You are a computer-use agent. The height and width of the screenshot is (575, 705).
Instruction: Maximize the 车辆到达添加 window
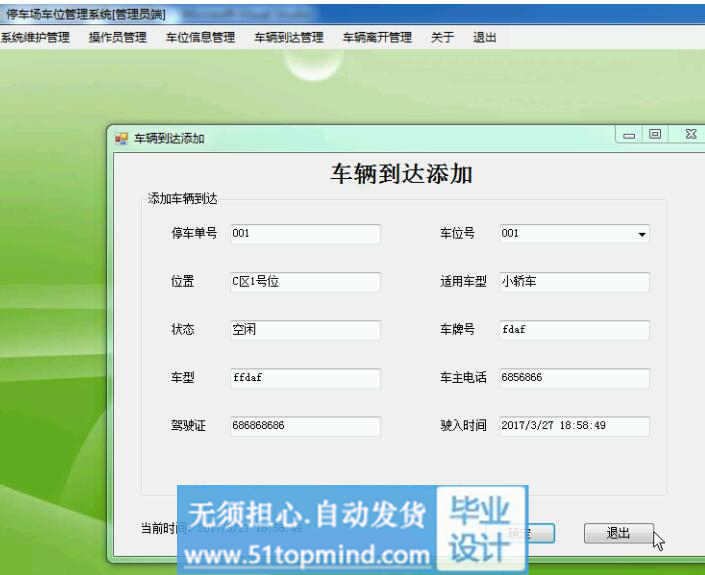(655, 134)
